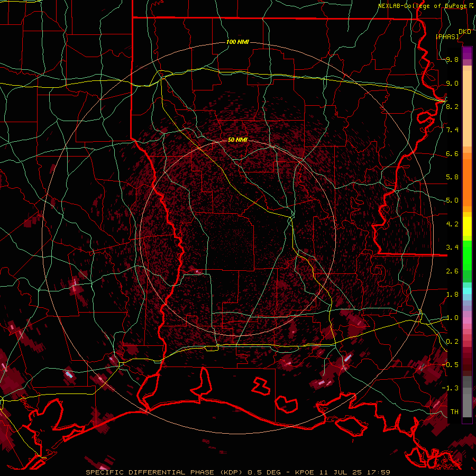Screen dimensions: 476x476
Task: Click the 1.0 value on the color scale
Action: click(452, 318)
